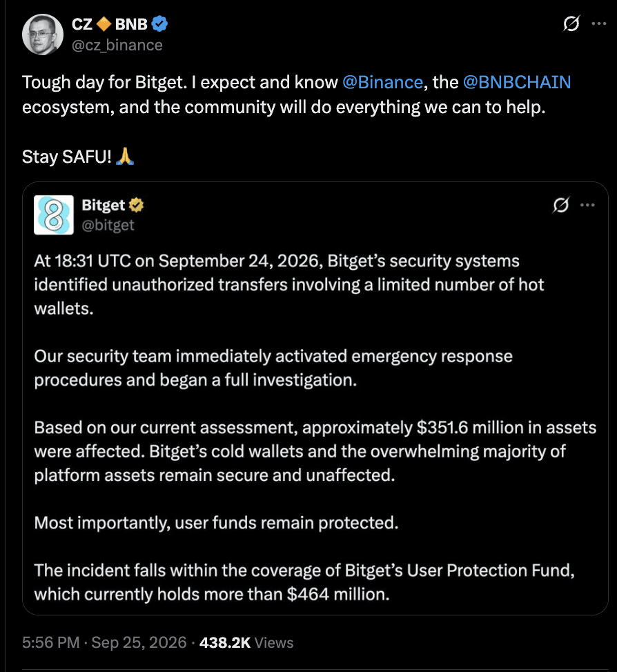Image resolution: width=617 pixels, height=672 pixels.
Task: Click the blue verified badge beside BNB
Action: click(x=159, y=24)
